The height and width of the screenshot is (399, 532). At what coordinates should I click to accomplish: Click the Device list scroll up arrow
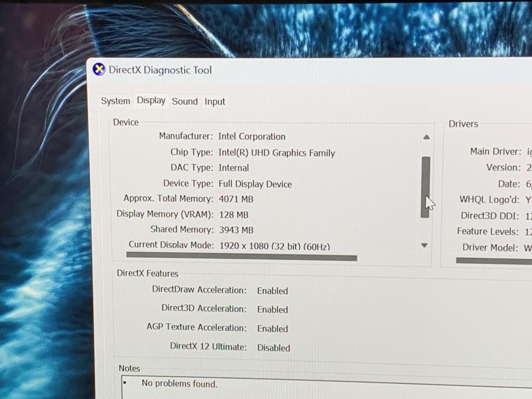427,137
